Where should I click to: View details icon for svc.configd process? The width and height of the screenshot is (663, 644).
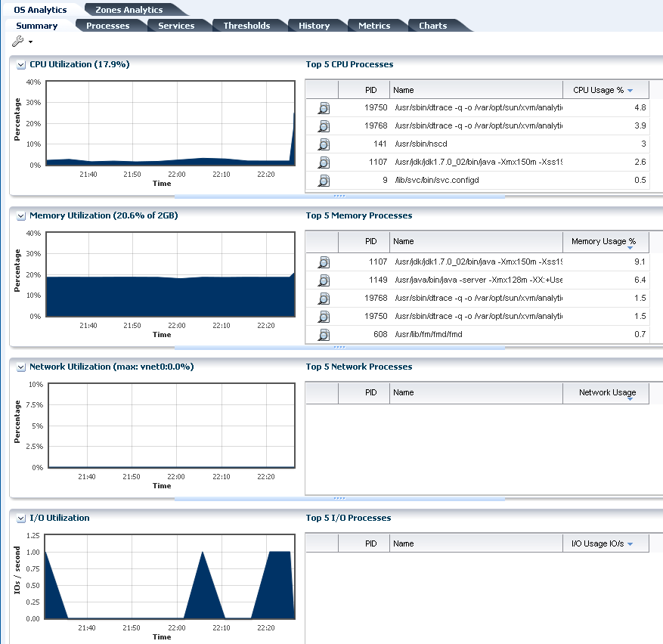click(324, 181)
